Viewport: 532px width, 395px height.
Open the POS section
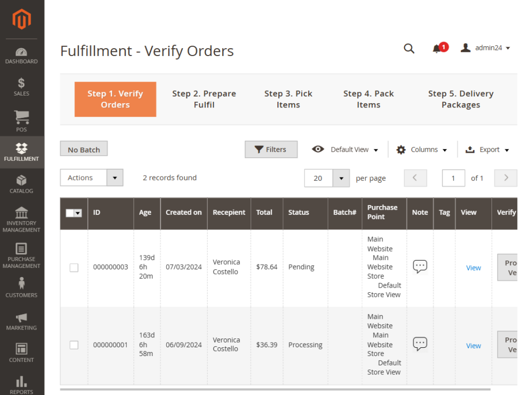pyautogui.click(x=21, y=118)
